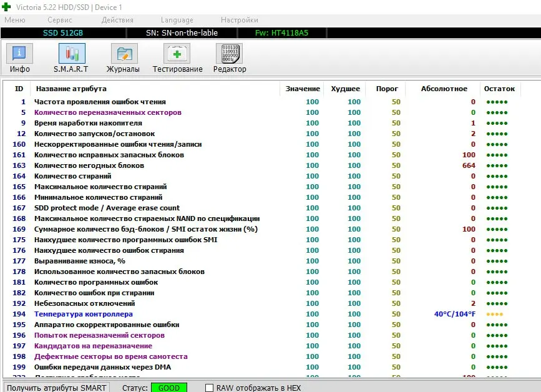Open the Журналы logs icon
541x392 pixels.
[x=124, y=54]
